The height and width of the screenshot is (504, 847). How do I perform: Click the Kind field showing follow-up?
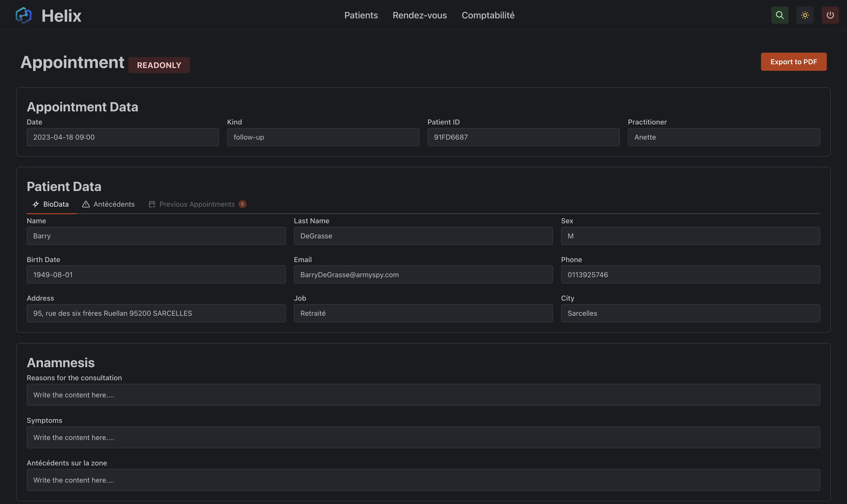(323, 137)
